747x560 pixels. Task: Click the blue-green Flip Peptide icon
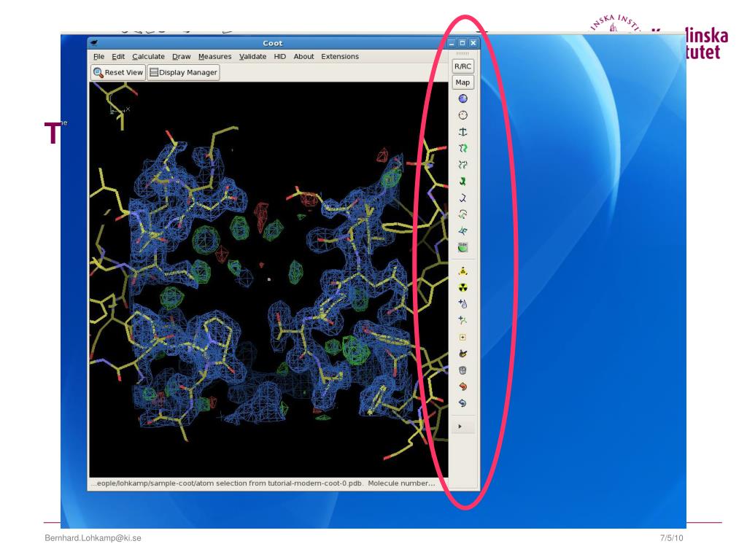click(x=462, y=231)
